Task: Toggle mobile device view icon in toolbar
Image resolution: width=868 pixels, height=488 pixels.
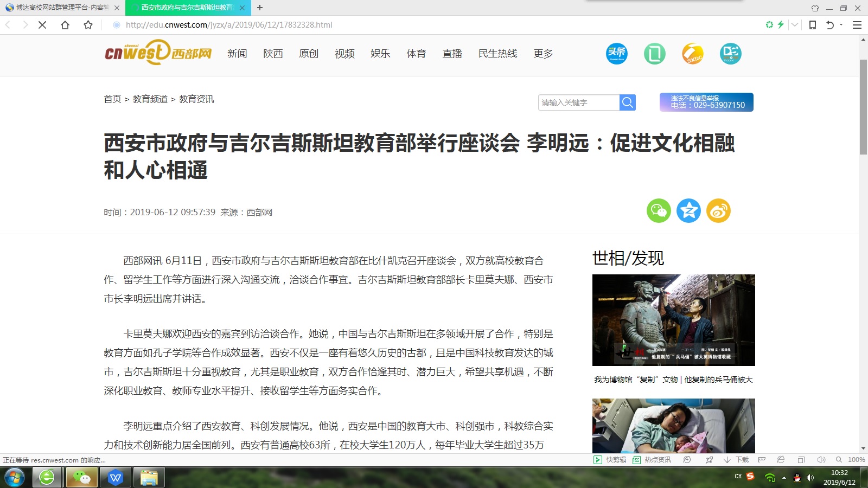Action: point(813,25)
